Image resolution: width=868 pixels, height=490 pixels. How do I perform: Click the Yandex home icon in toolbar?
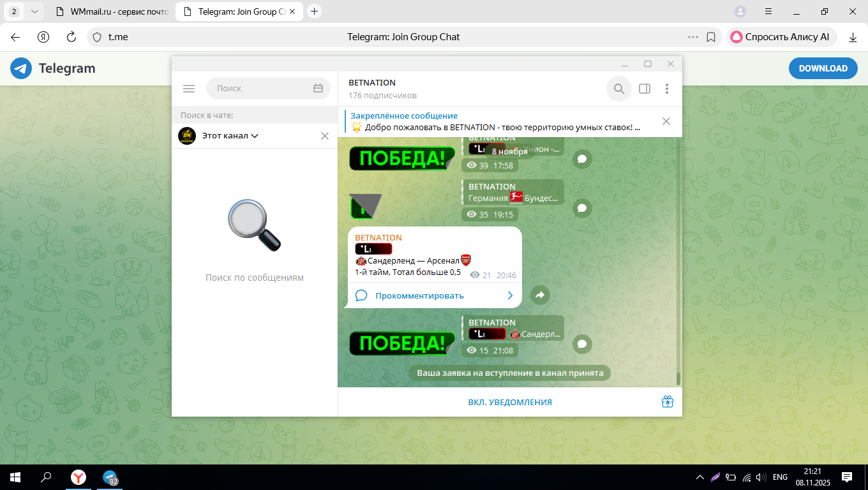[43, 37]
